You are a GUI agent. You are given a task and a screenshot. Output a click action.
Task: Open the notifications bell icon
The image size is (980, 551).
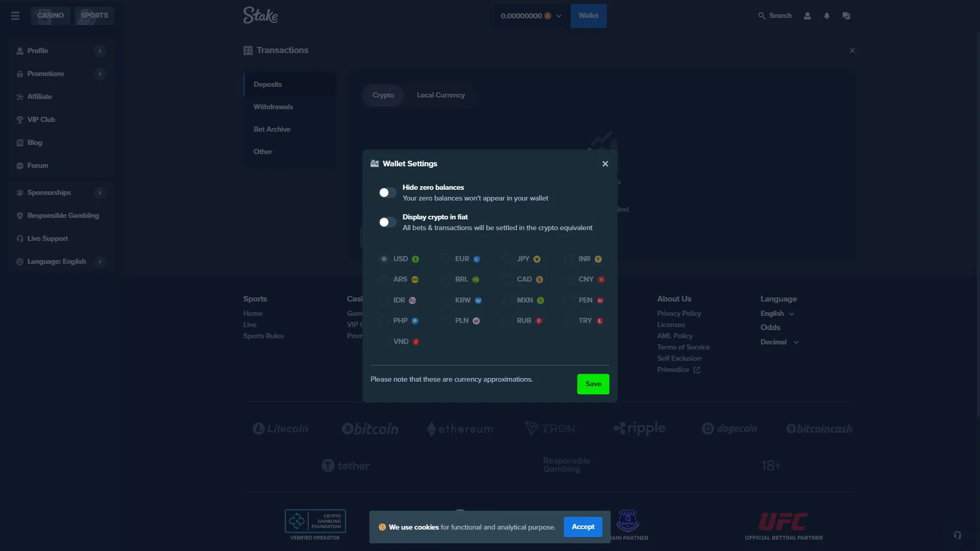click(827, 16)
